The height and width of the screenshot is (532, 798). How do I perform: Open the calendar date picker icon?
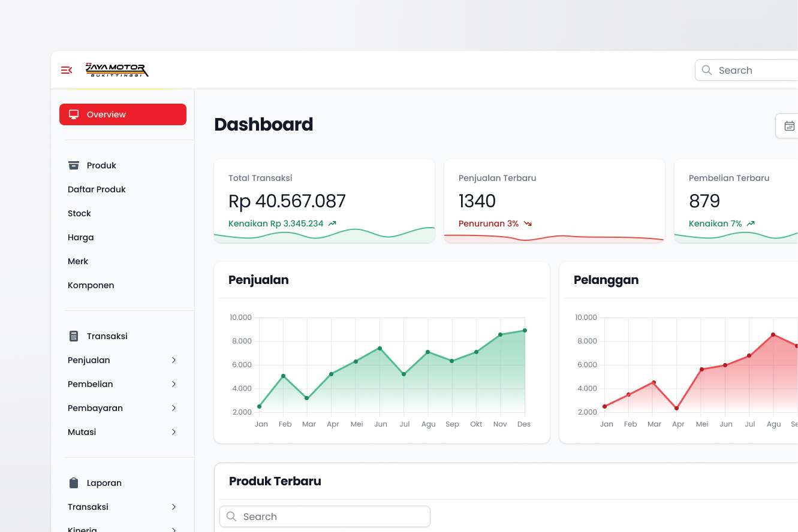[790, 126]
